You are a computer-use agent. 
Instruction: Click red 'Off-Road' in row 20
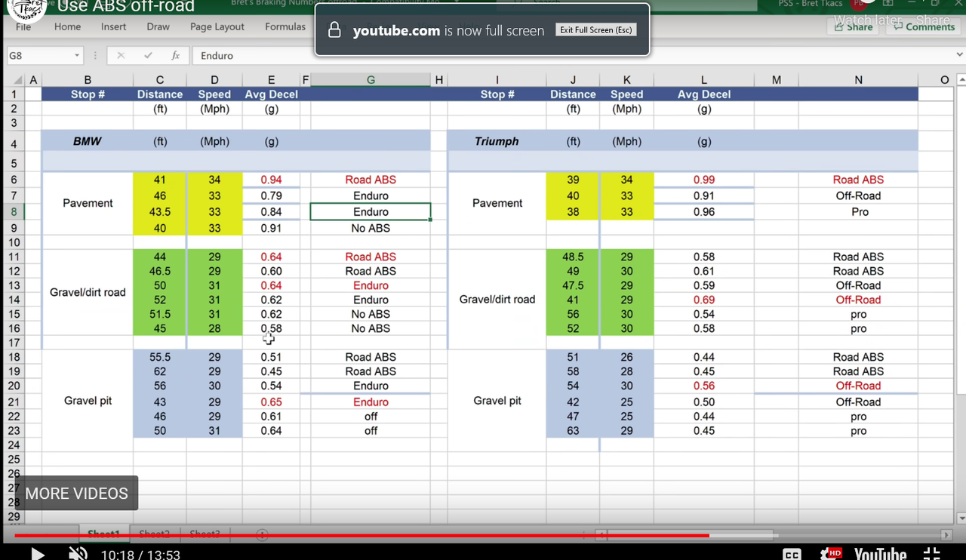(858, 386)
